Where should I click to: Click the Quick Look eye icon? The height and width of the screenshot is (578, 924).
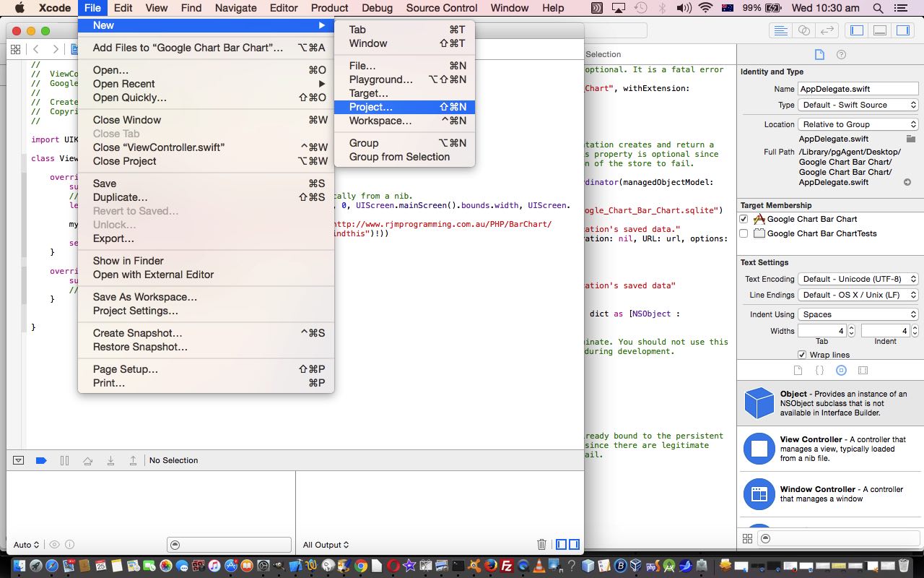54,545
